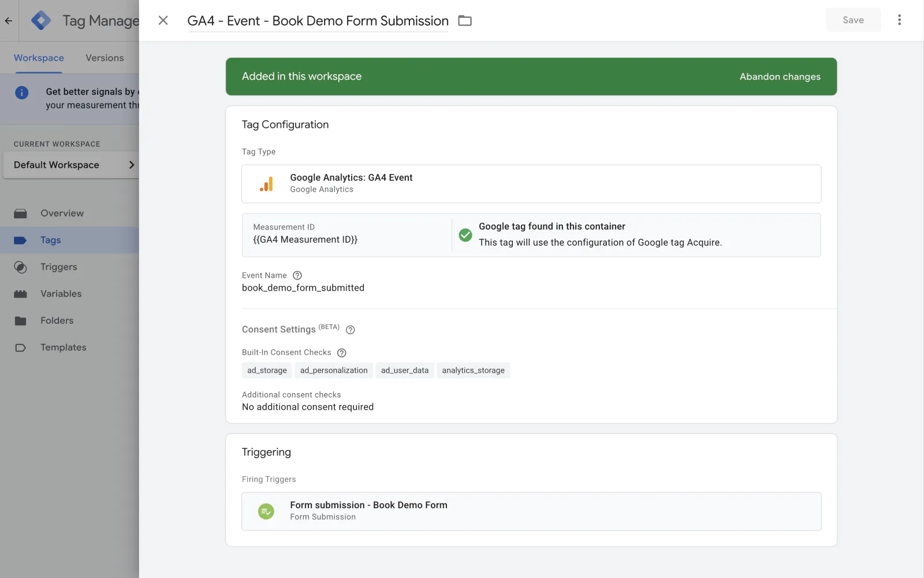This screenshot has height=578, width=924.
Task: Click the back arrow in Tag Manager
Action: [x=9, y=21]
